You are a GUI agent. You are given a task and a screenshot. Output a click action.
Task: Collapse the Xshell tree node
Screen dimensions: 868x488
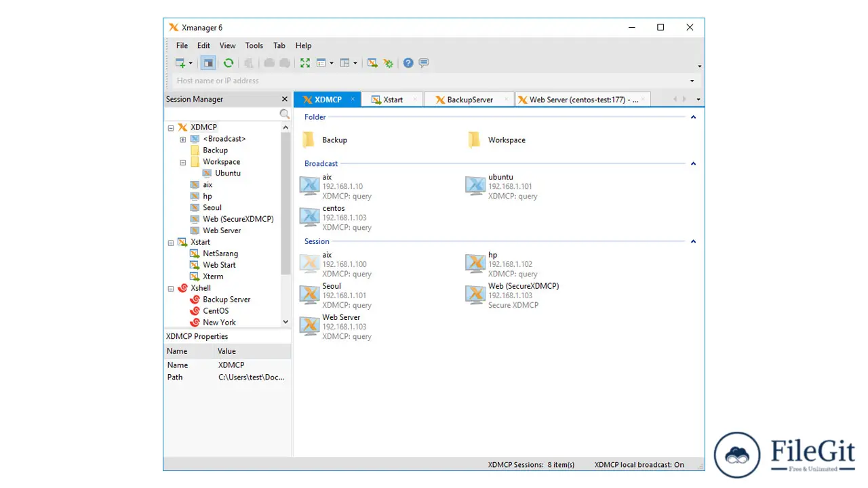[x=171, y=288]
